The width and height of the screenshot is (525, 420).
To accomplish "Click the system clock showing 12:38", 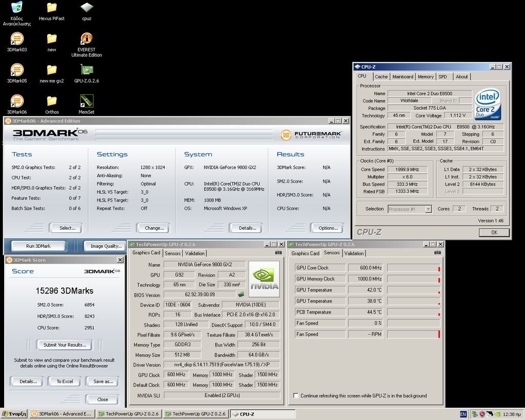I will (512, 414).
